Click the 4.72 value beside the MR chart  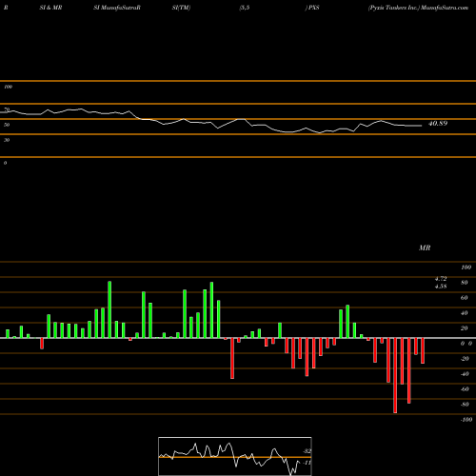tap(441, 279)
